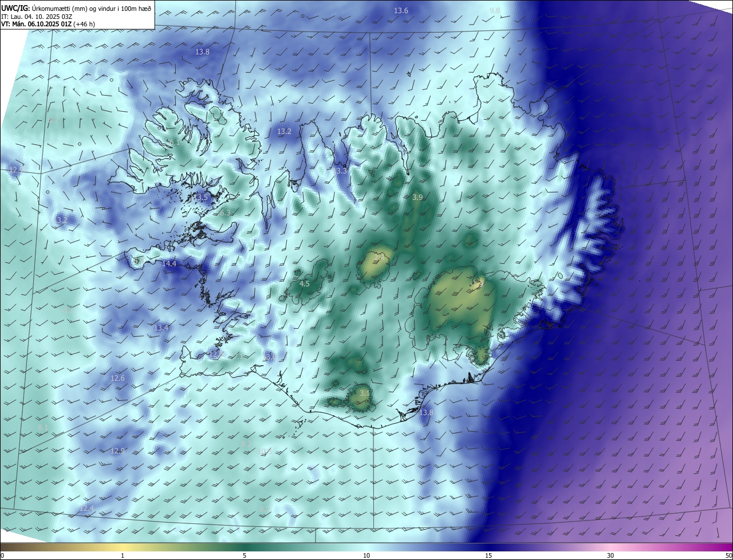Click the 'VT: Mán. 06.10.2025 01Z' line
The height and width of the screenshot is (560, 733).
pos(36,24)
